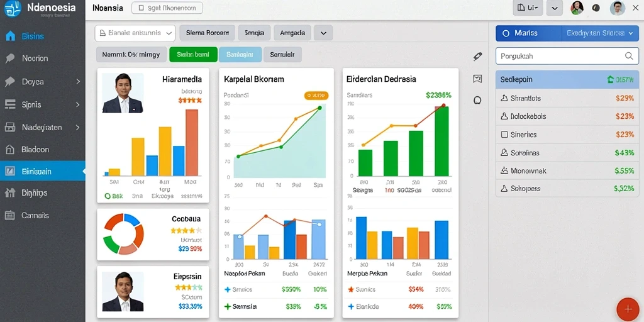Click the green Siafan bami button
The height and width of the screenshot is (322, 644).
[193, 54]
